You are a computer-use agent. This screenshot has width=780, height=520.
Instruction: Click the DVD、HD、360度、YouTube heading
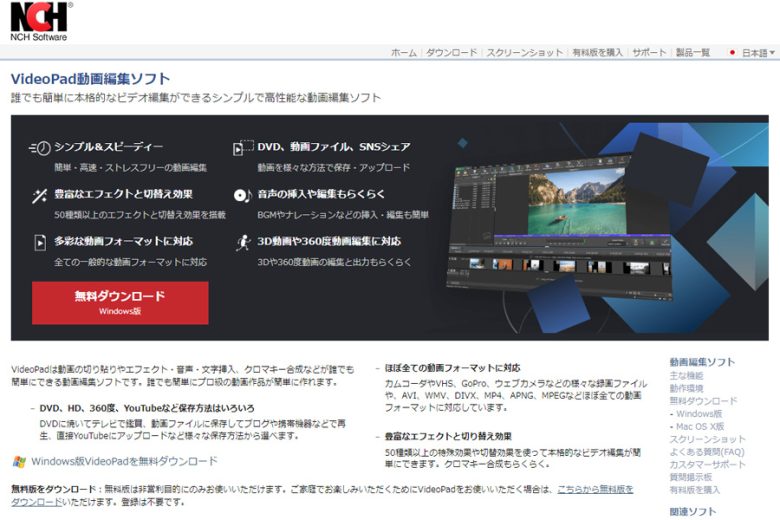[x=147, y=409]
